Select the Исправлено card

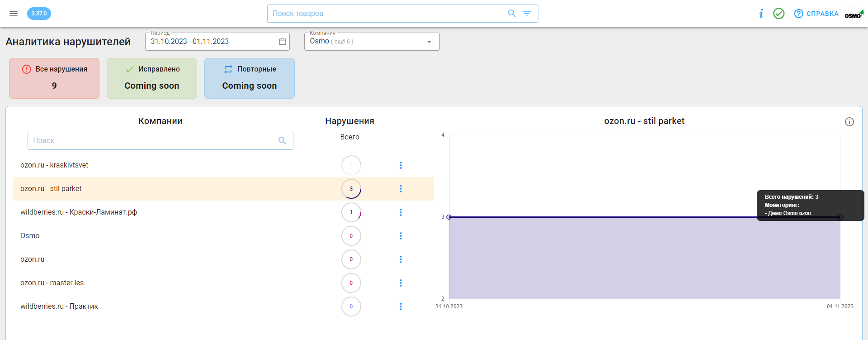coord(152,78)
